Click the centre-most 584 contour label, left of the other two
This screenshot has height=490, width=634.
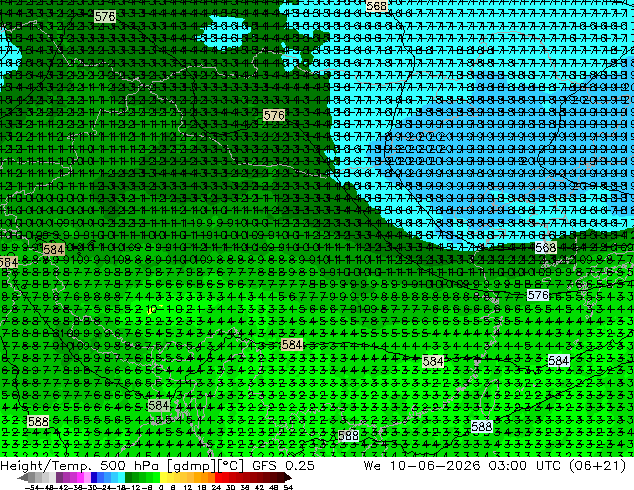tap(292, 345)
